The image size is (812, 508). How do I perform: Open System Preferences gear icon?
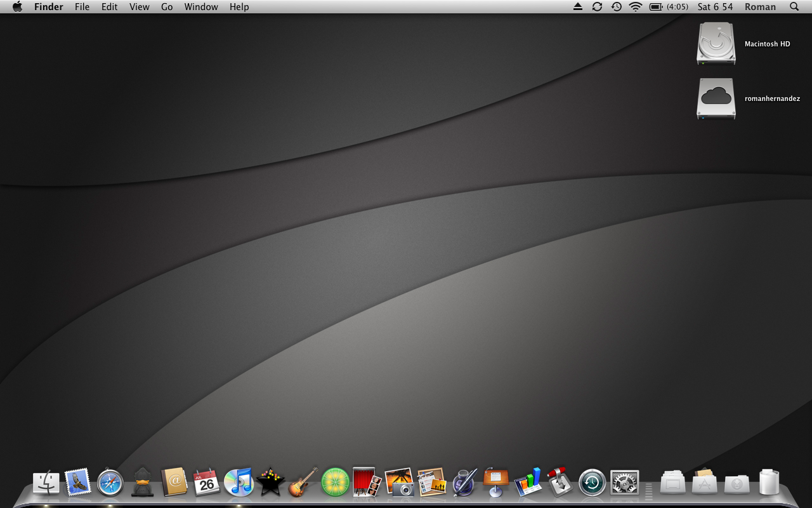(625, 483)
